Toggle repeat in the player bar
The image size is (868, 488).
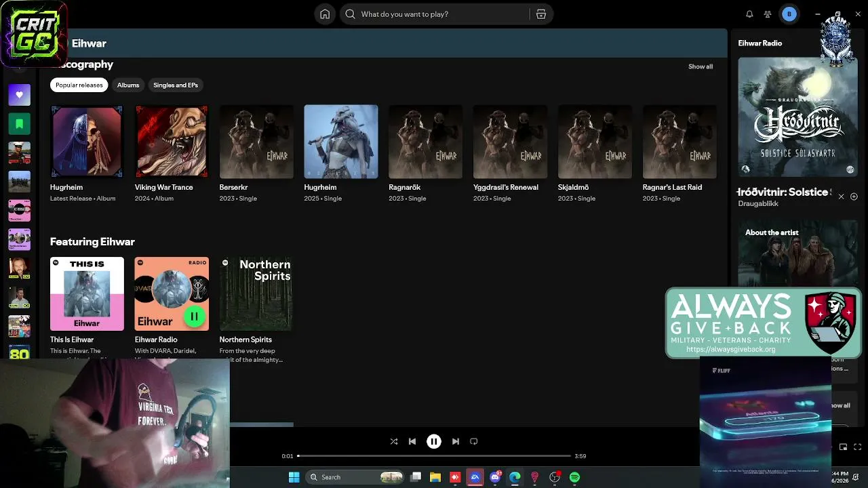474,441
